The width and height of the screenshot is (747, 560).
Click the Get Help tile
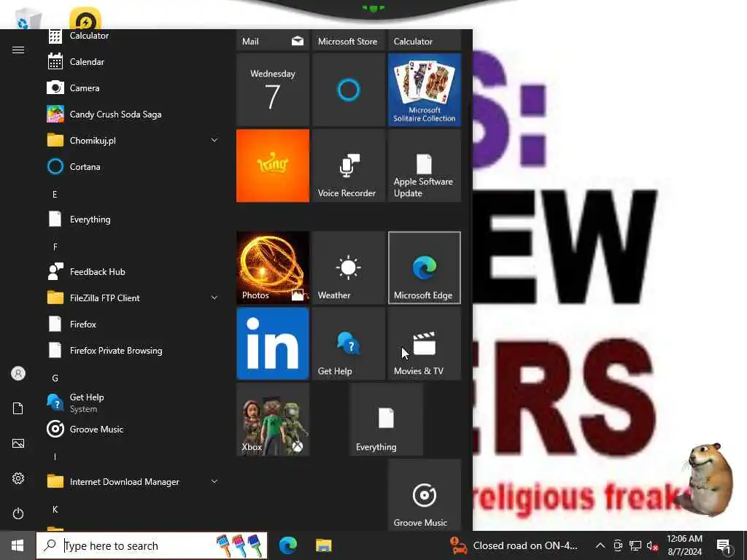tap(349, 343)
